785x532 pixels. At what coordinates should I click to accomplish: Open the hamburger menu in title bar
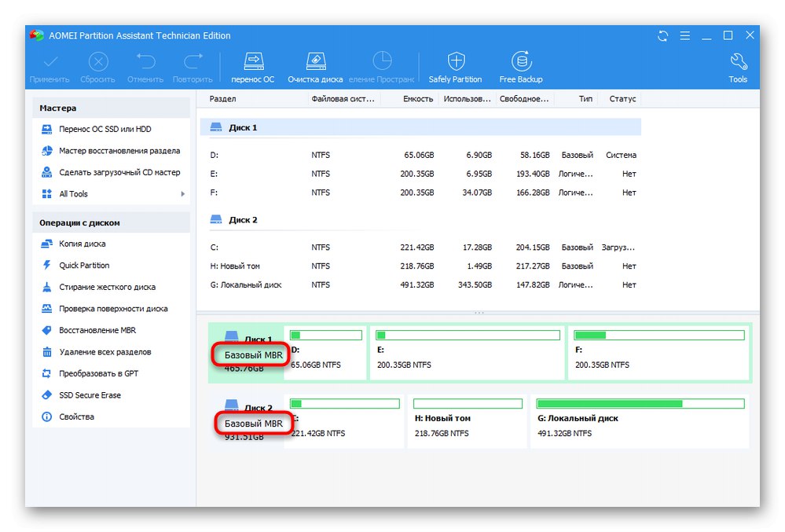tap(685, 35)
